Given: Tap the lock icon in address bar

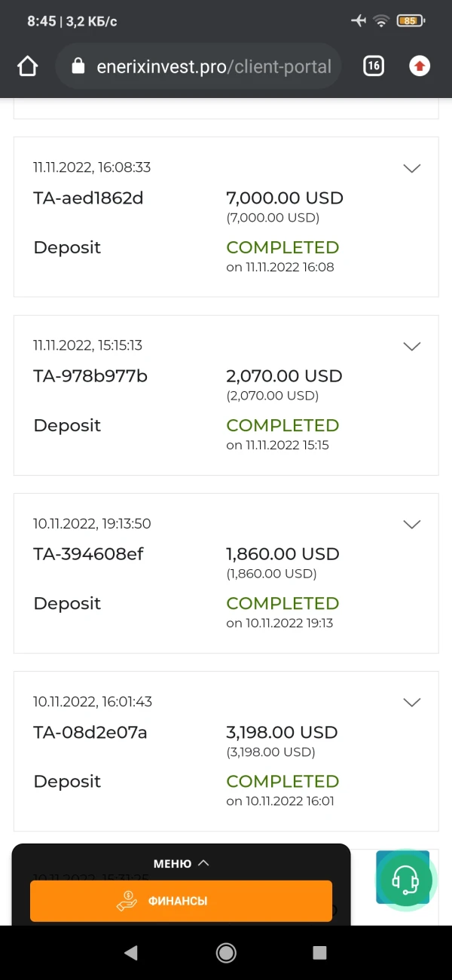Looking at the screenshot, I should tap(78, 66).
